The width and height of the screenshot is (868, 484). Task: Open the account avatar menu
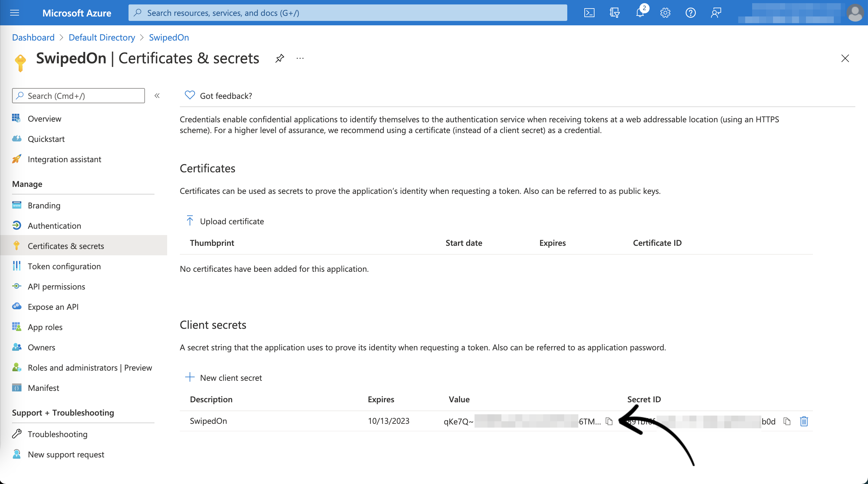click(855, 13)
